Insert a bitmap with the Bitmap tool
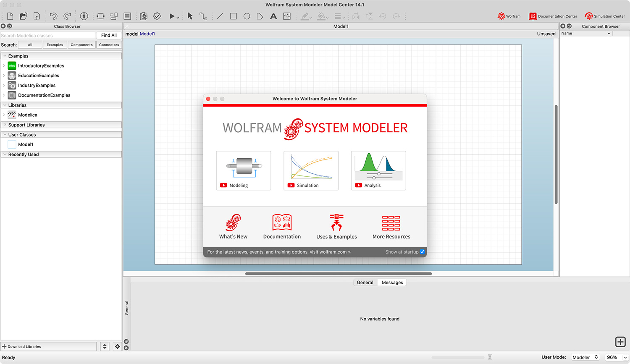Viewport: 630px width, 364px height. click(x=287, y=16)
